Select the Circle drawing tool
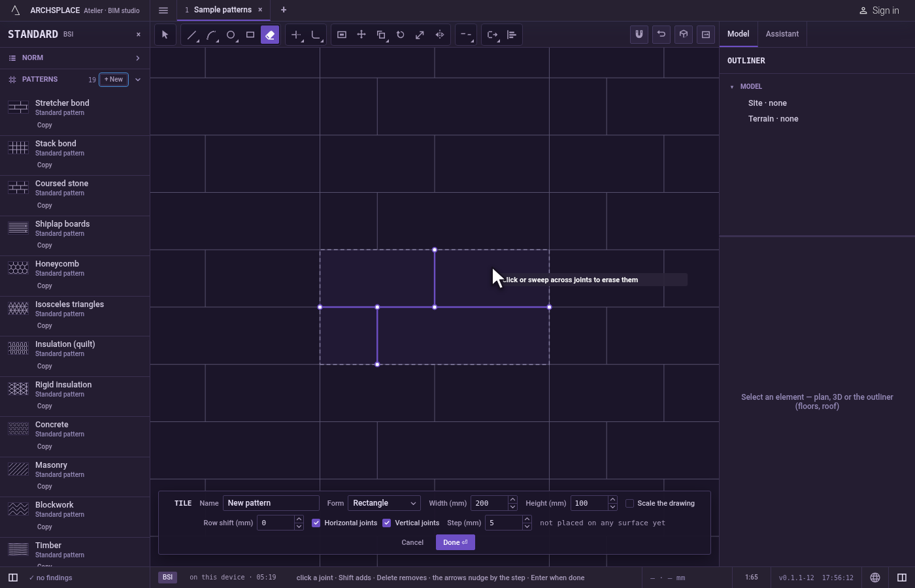This screenshot has width=915, height=588. 231,35
